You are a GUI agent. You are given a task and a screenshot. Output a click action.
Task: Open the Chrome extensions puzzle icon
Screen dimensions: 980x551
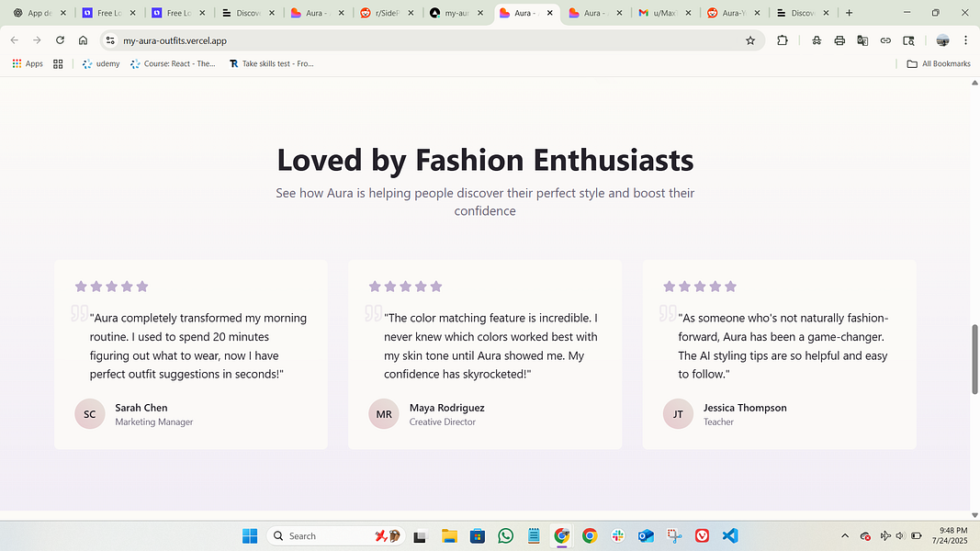(x=783, y=40)
